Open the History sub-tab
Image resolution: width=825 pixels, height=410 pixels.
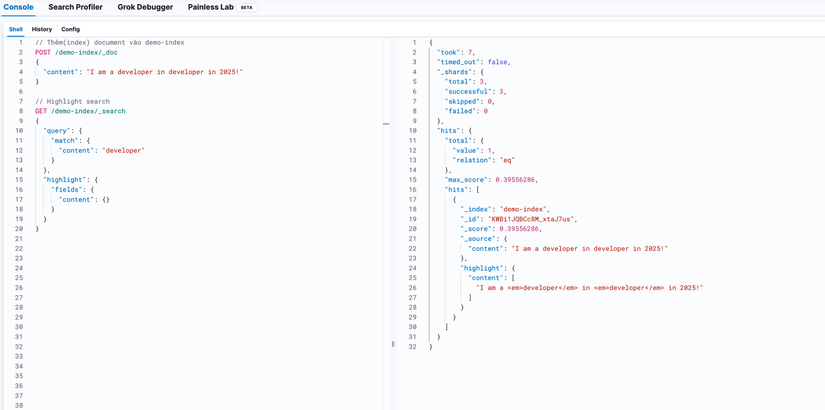[x=42, y=29]
